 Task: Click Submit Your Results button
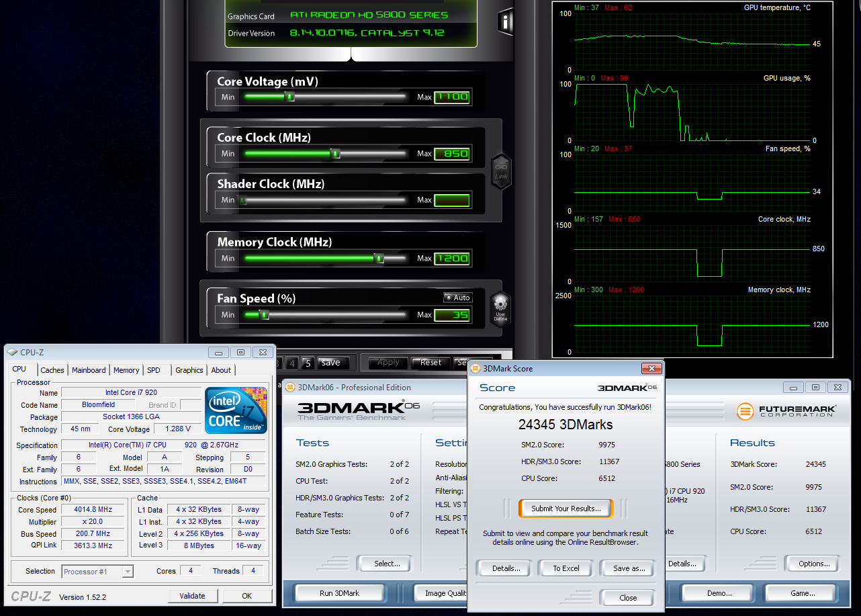pyautogui.click(x=566, y=509)
